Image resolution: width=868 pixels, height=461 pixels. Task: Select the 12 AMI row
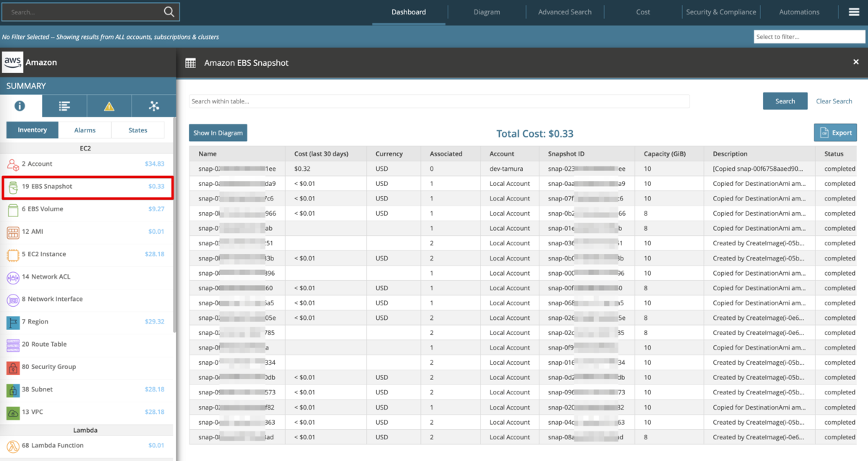click(87, 232)
